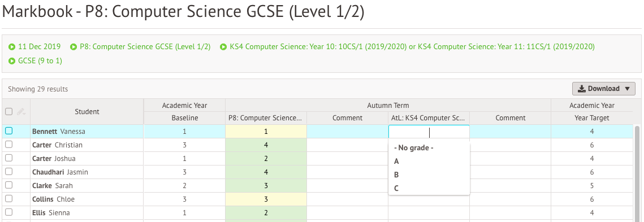Screen dimensions: 644x222
Task: Click the green arrow icon before KS4 Computer Science
Action: click(x=223, y=47)
